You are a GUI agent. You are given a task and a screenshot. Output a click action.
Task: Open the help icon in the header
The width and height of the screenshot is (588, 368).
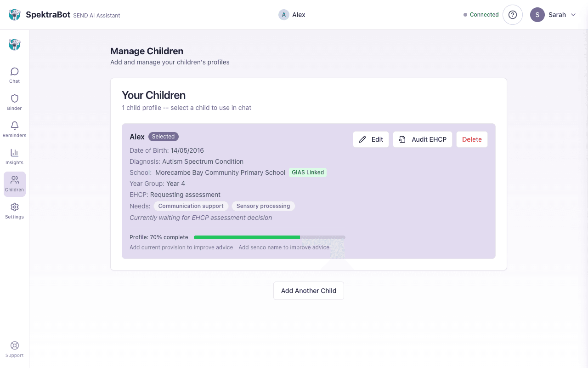pos(512,14)
